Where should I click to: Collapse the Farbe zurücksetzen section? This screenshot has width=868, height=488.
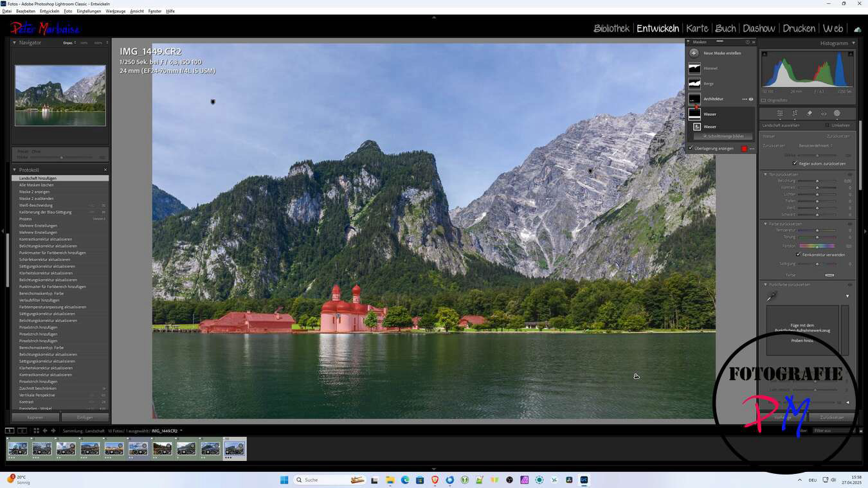click(x=766, y=224)
